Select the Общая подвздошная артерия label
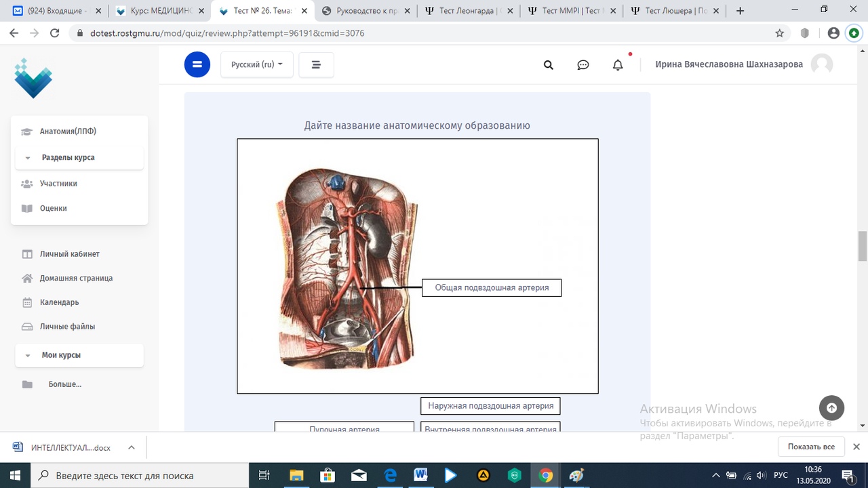 pos(492,288)
